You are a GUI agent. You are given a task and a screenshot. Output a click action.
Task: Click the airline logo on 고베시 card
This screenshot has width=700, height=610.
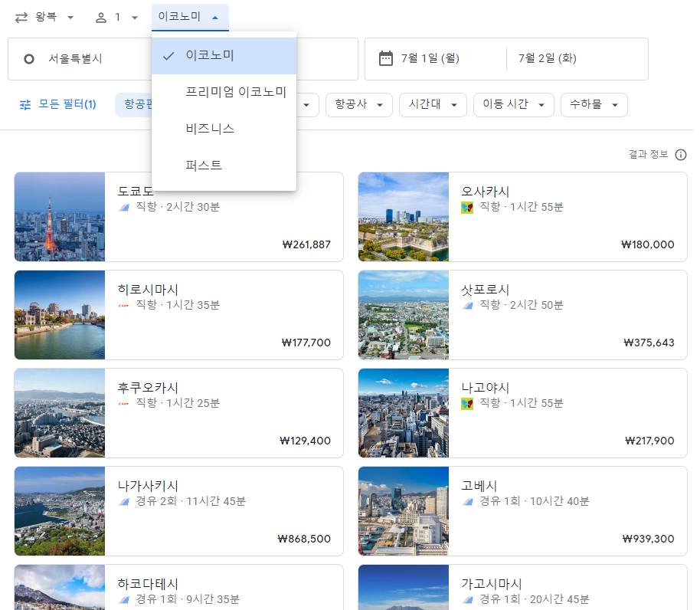pyautogui.click(x=467, y=502)
